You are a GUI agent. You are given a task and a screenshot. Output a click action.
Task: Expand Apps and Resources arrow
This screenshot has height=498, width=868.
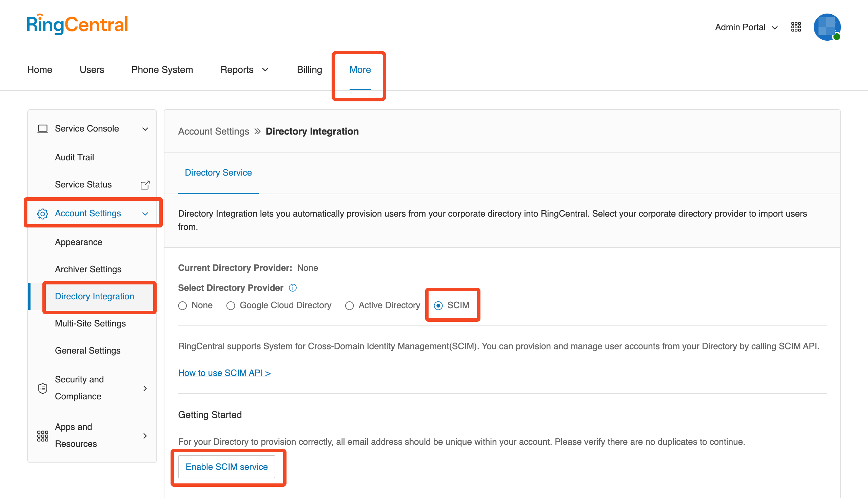[x=145, y=436]
